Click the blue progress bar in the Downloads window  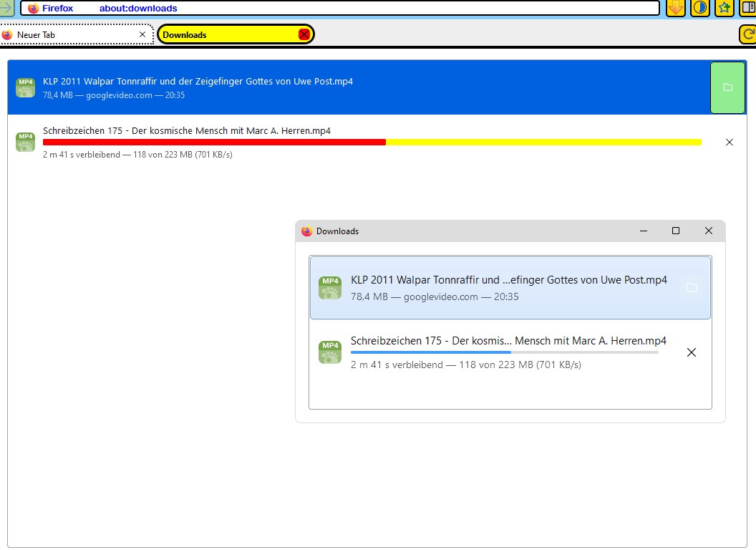504,352
